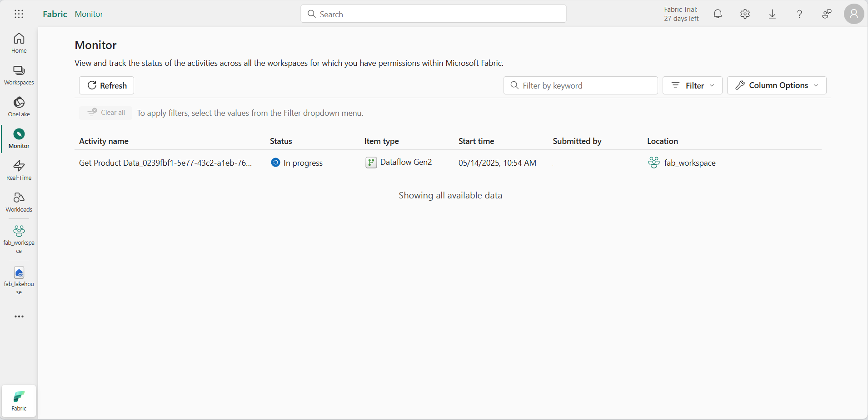Sort by the Start time column header
The height and width of the screenshot is (420, 868).
coord(476,141)
